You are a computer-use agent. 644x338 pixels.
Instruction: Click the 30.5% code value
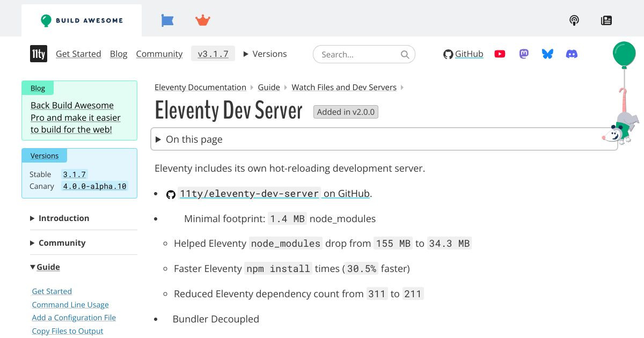point(362,268)
